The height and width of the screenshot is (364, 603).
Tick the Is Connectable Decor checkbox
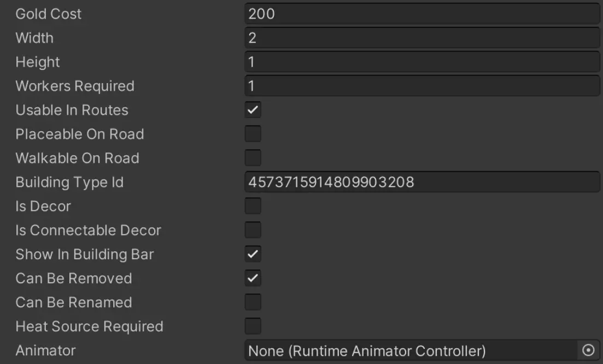[x=253, y=230]
